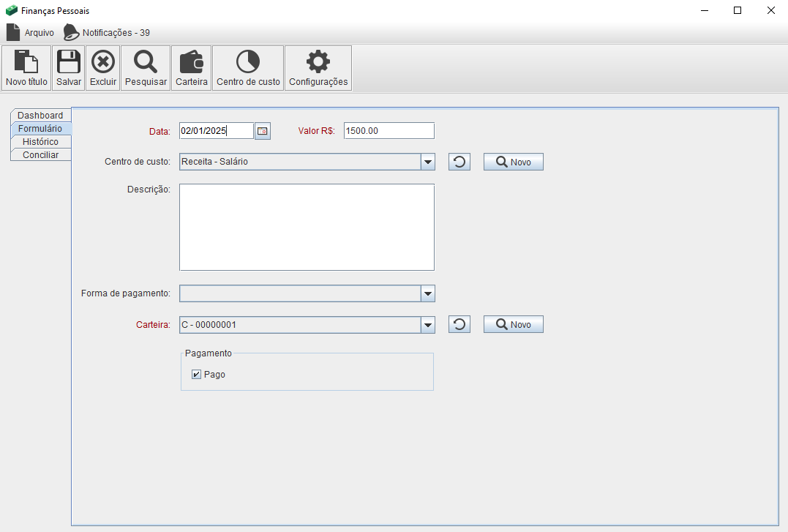Viewport: 788px width, 532px height.
Task: Uncheck the Pago checkbox
Action: point(196,375)
